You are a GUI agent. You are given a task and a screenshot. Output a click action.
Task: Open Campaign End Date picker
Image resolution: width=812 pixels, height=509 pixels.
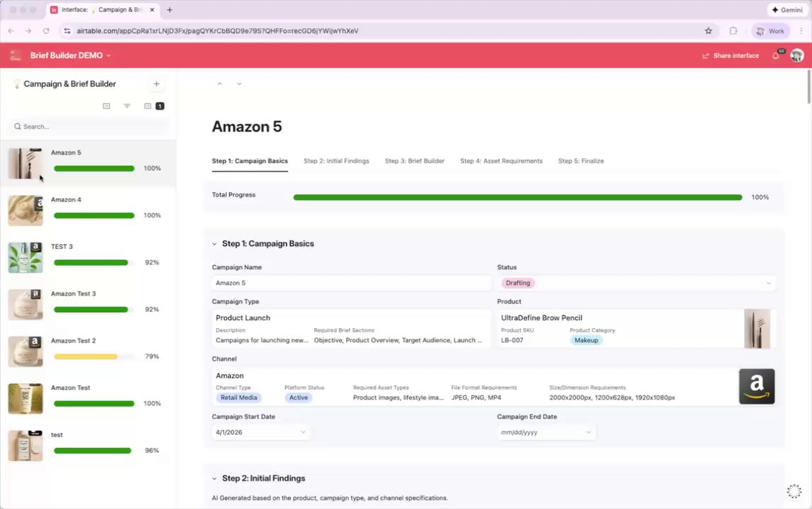point(546,433)
